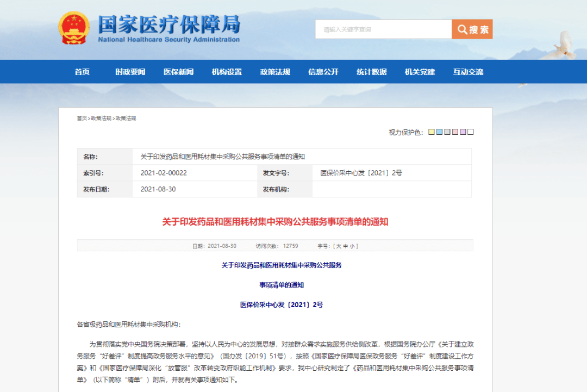The width and height of the screenshot is (587, 392).
Task: Select 机关党建 in the navigation bar
Action: point(420,72)
